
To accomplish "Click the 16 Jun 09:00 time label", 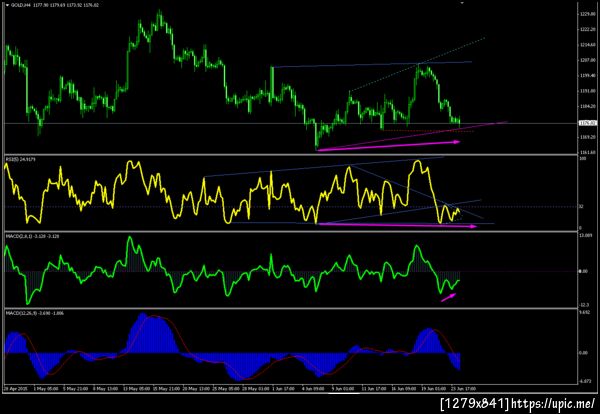I will pos(404,388).
